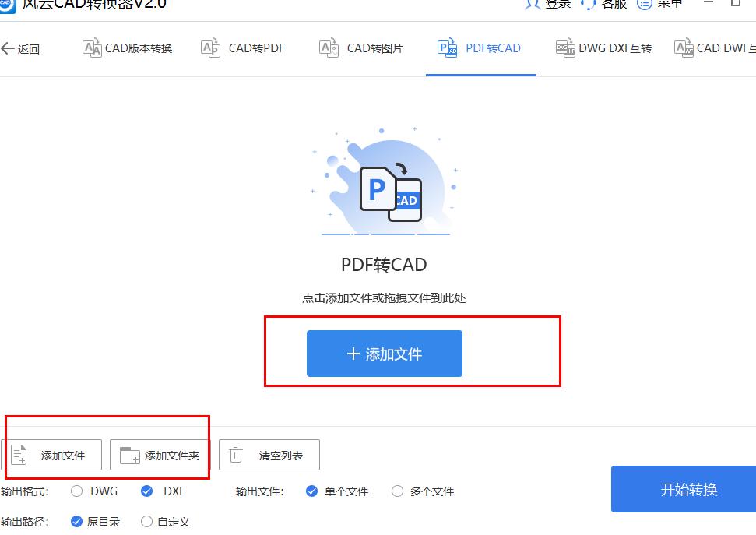Select the CAD版本转换 tool icon
756x535 pixels.
93,48
